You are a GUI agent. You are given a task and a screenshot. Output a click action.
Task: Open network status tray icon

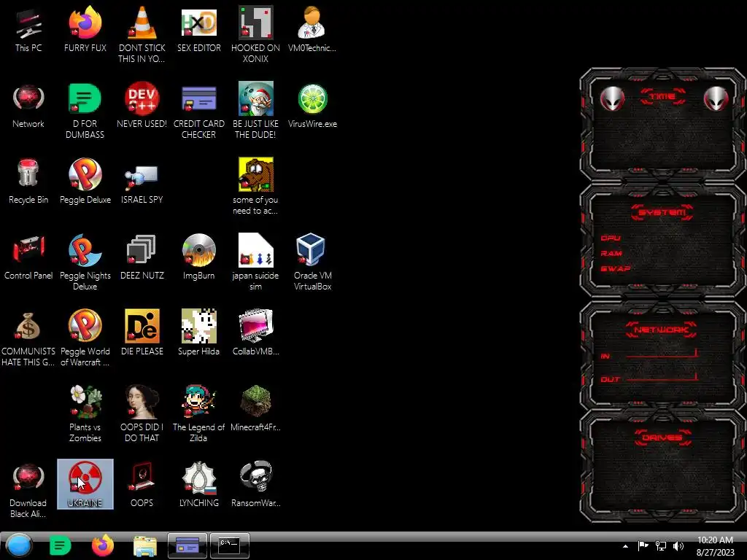click(660, 545)
